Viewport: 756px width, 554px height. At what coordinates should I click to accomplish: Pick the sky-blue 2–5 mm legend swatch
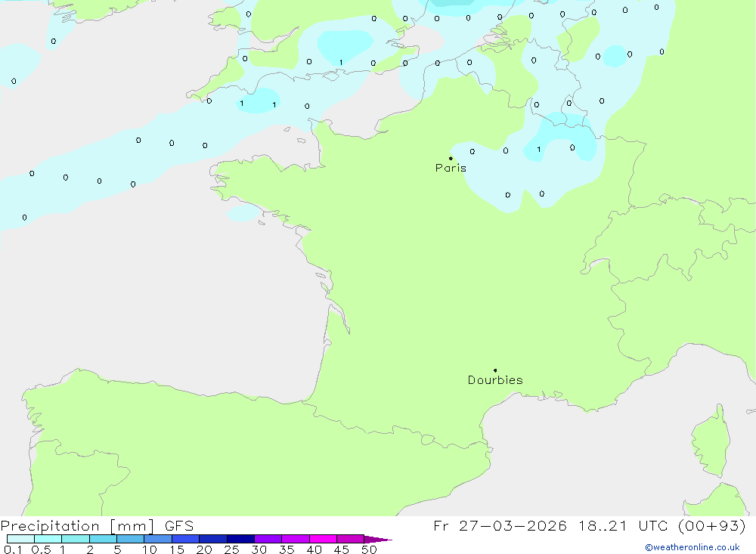pyautogui.click(x=103, y=539)
